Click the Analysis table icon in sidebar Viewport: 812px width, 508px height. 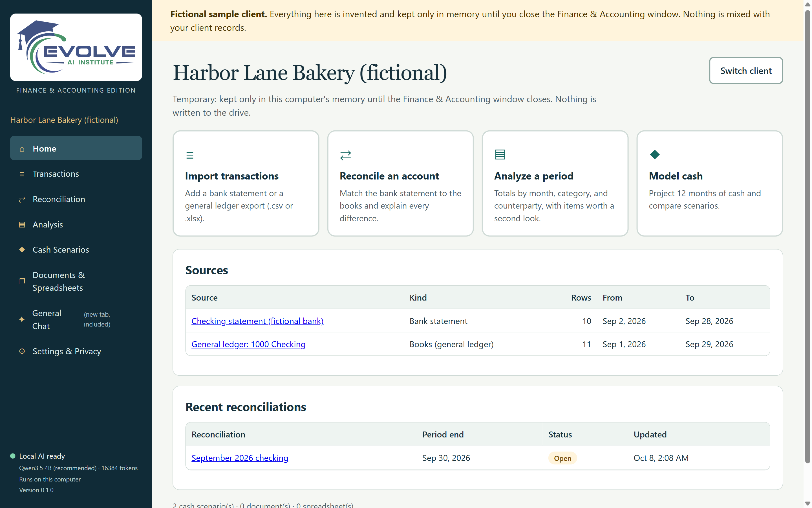[x=22, y=225]
